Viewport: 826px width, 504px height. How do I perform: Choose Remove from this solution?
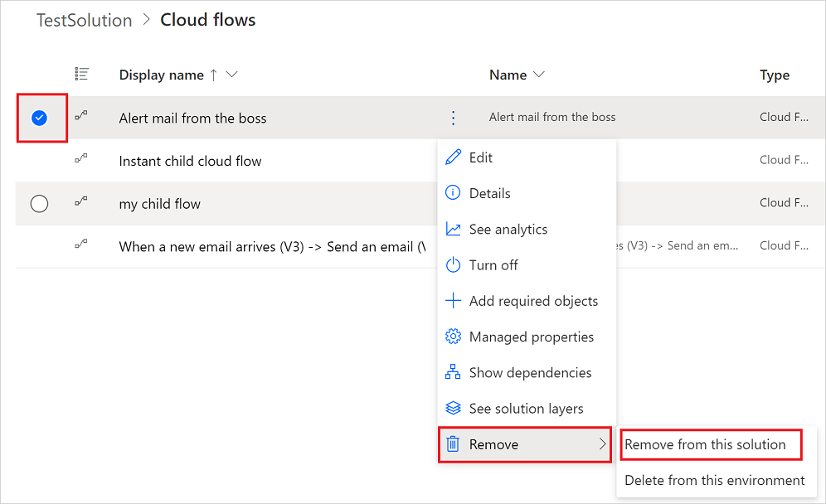pos(711,444)
